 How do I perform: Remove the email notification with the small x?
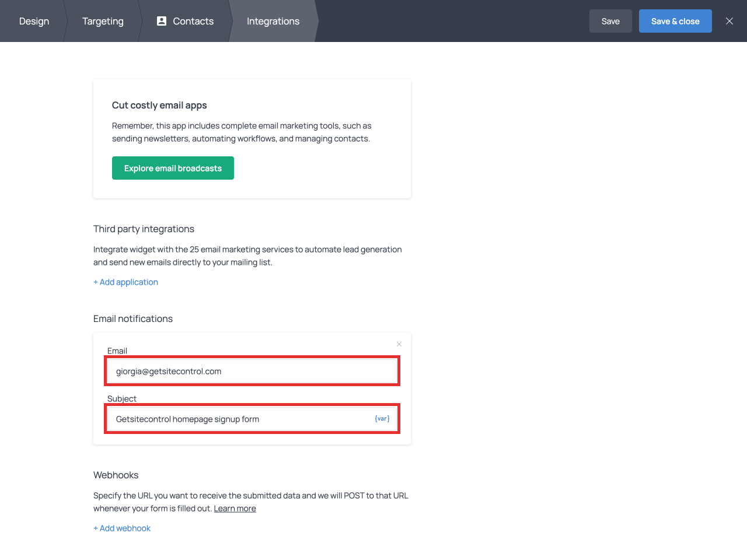(x=399, y=344)
